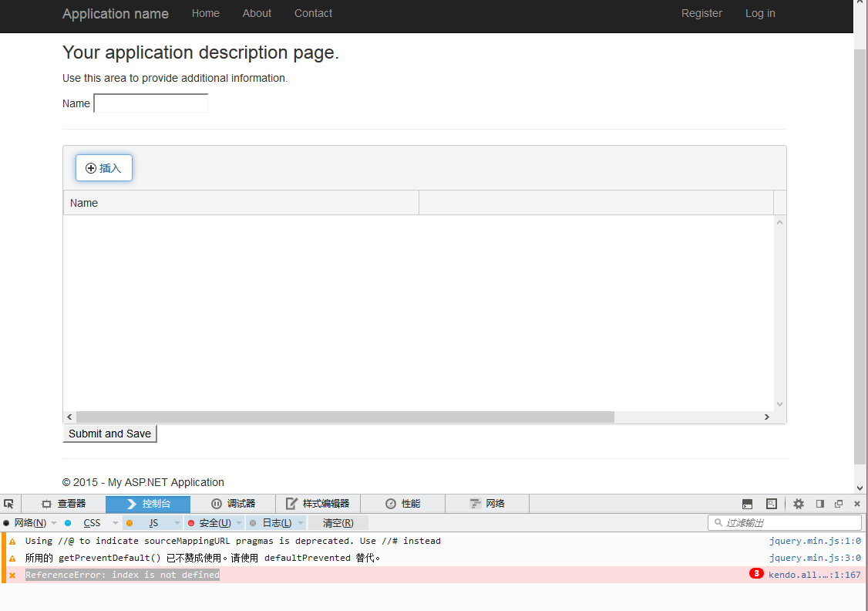Click warning icon beside sourceMappingURL message
Screen dimensions: 868x611
[12, 542]
